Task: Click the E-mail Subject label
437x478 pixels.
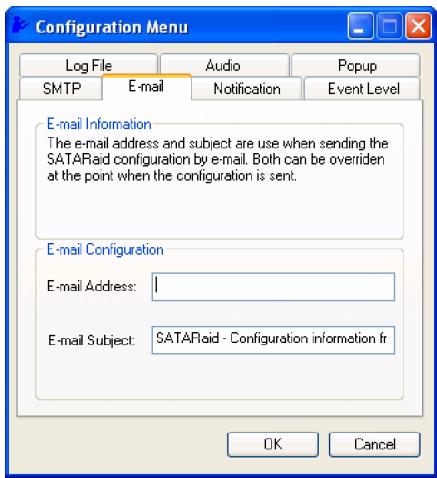Action: (92, 340)
